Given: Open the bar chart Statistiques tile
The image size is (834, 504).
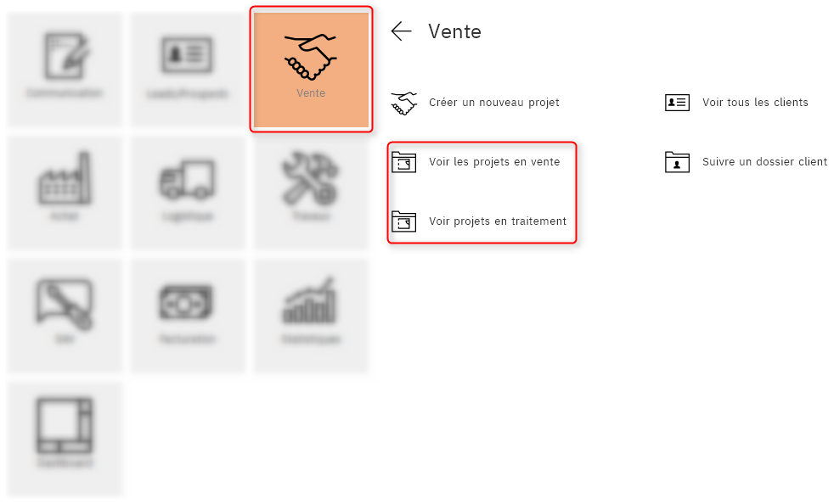Looking at the screenshot, I should [x=311, y=316].
